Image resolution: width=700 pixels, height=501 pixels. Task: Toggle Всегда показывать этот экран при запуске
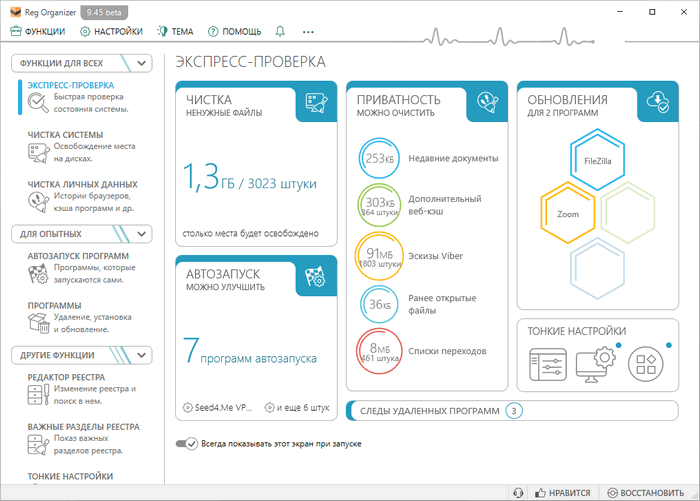click(x=187, y=444)
